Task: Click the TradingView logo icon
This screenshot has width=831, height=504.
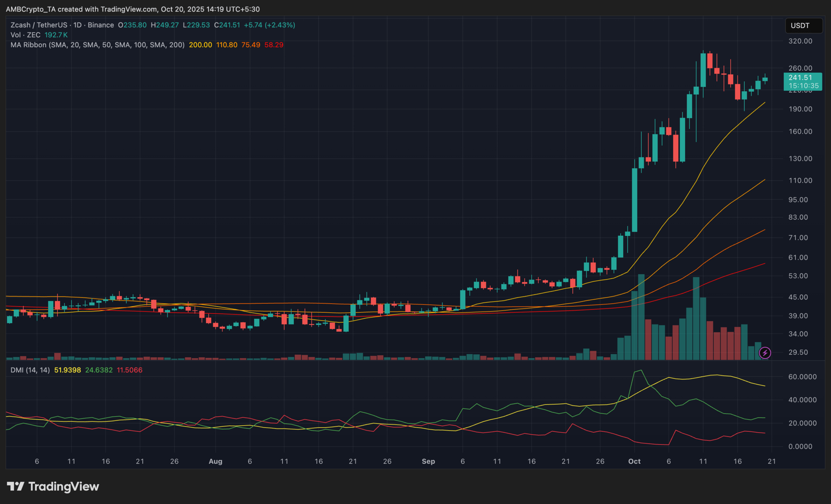Action: pos(16,486)
